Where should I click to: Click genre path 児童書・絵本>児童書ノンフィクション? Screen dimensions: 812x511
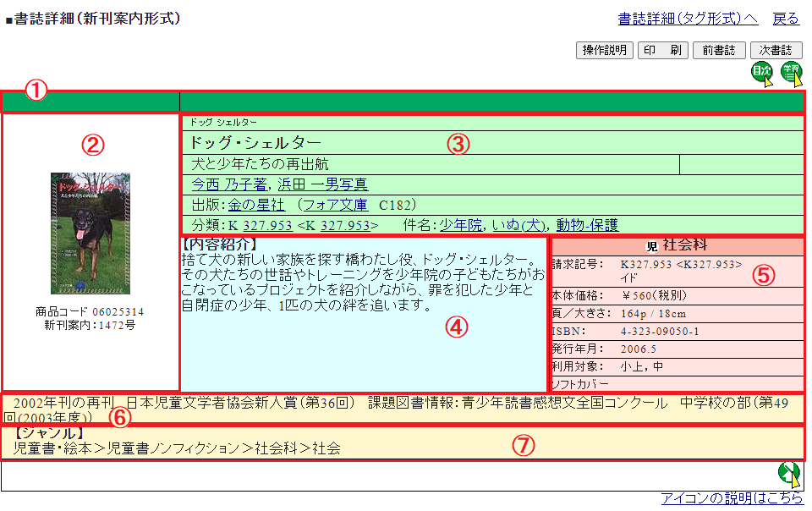pyautogui.click(x=126, y=448)
